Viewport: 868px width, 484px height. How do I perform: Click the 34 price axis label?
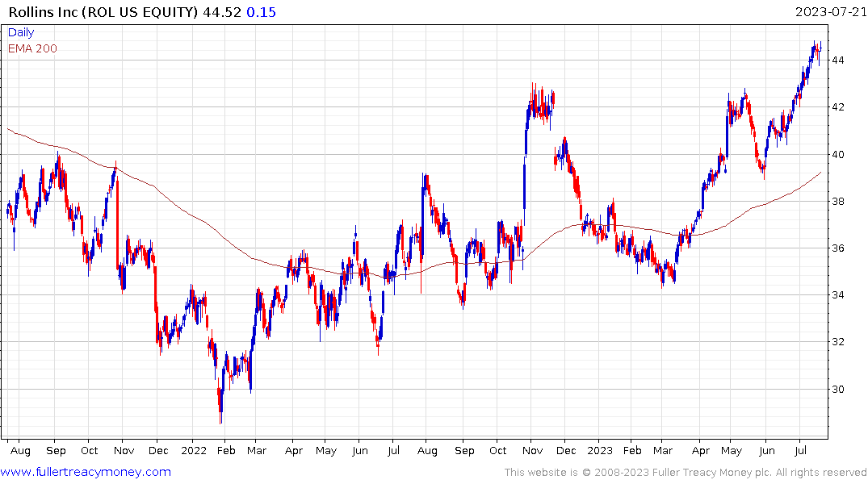pos(837,294)
